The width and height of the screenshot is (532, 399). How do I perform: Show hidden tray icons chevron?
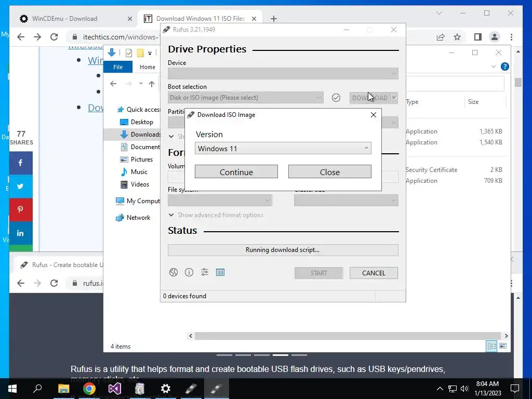(x=440, y=389)
